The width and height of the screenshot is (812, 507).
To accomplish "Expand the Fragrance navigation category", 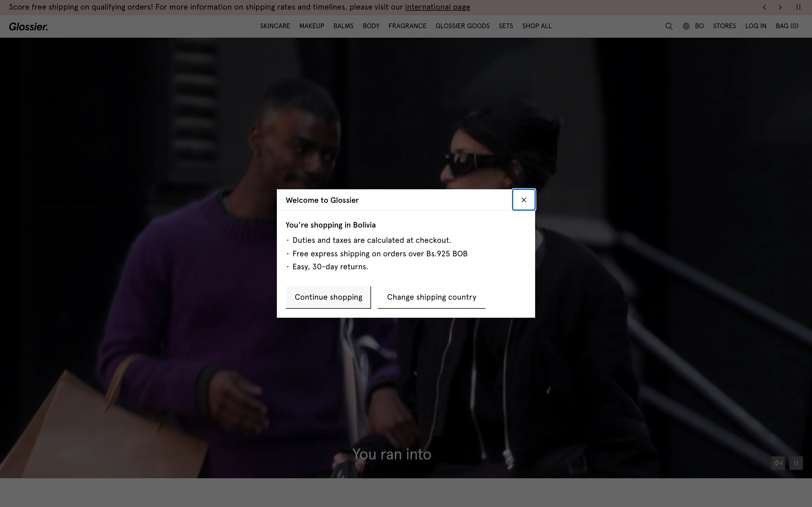I will [407, 26].
